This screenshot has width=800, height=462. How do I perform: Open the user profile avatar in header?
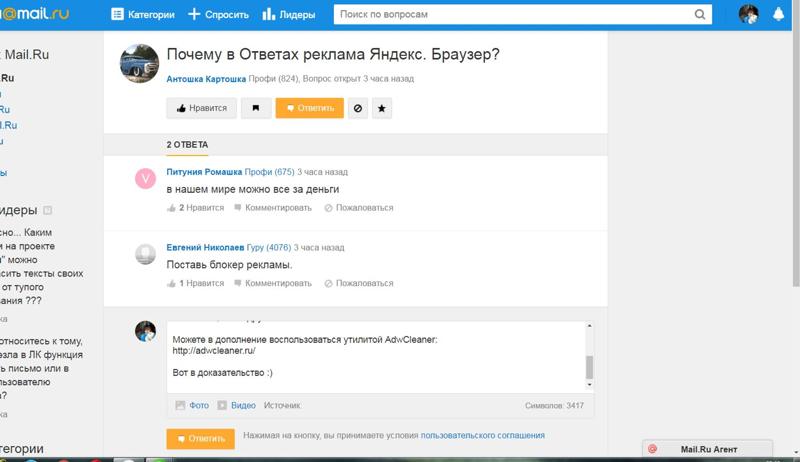click(748, 14)
